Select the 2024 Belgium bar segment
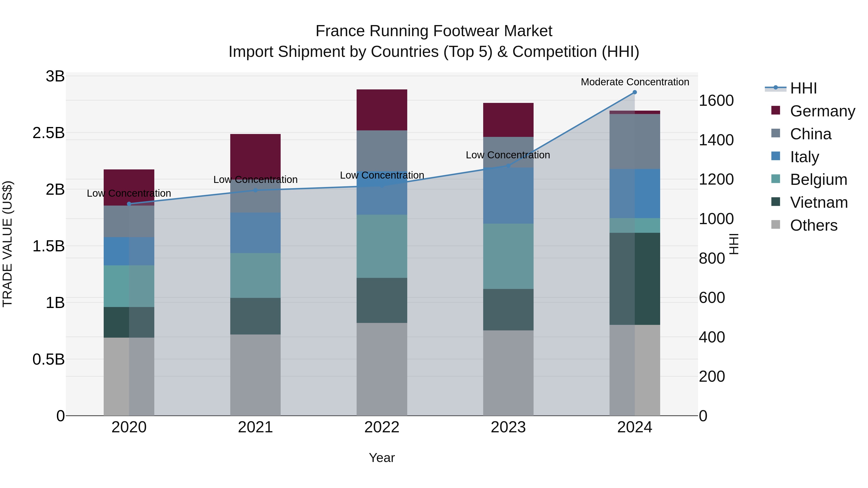Image resolution: width=868 pixels, height=488 pixels. pos(635,226)
